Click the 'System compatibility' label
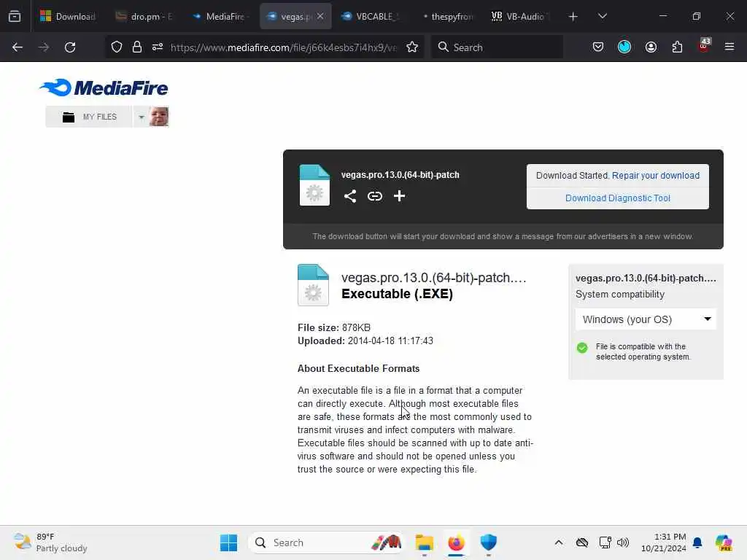 click(620, 295)
